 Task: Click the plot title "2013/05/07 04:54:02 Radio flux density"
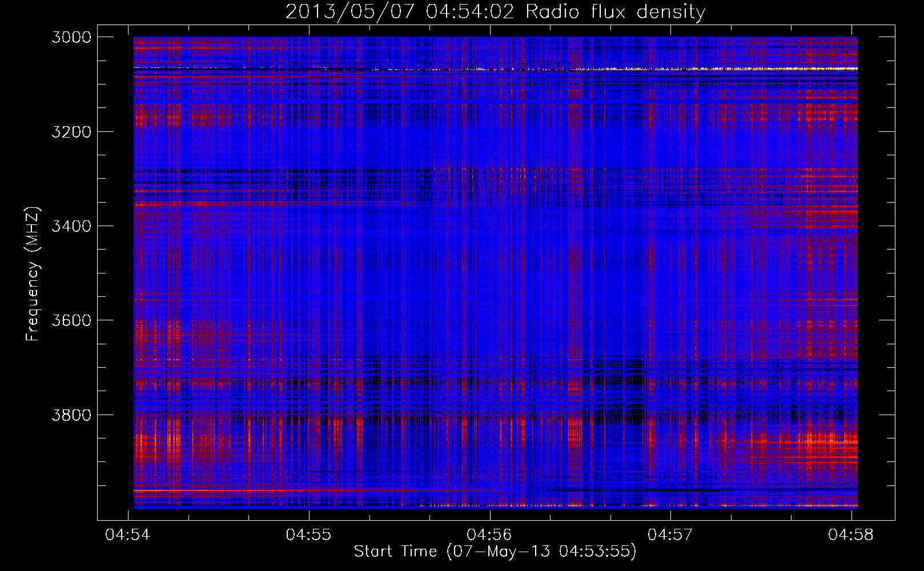[496, 12]
